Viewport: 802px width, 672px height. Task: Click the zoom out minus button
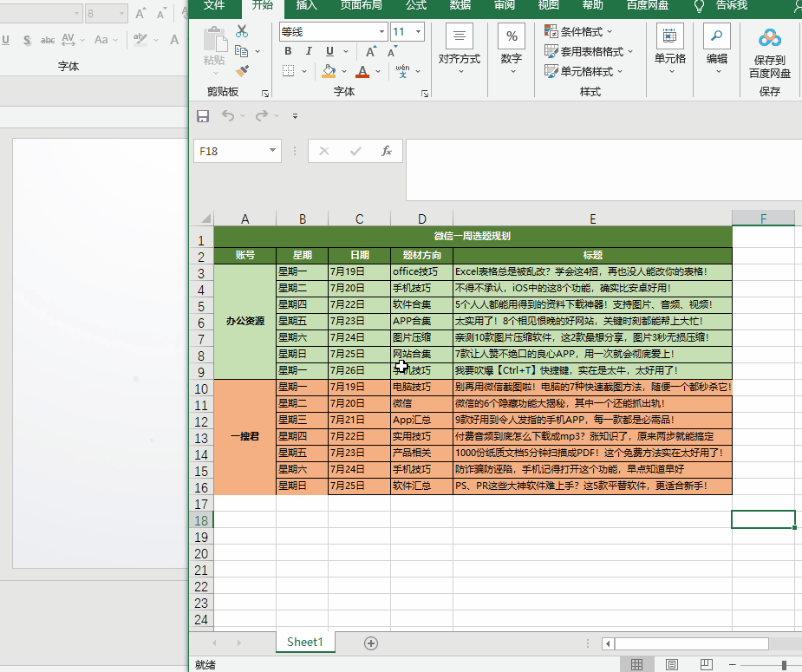coord(733,665)
